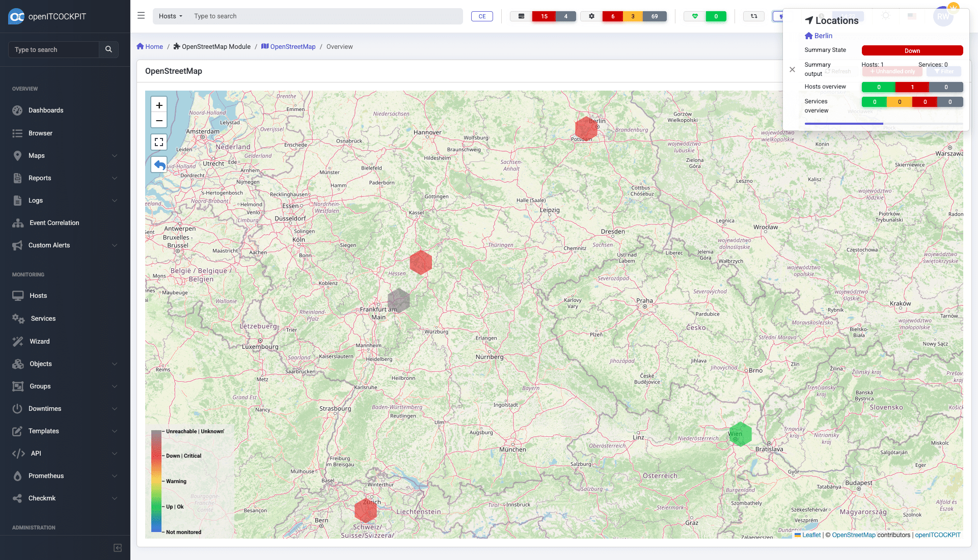Expand the Downtimes submenu chevron
Viewport: 978px width, 560px height.
(115, 409)
